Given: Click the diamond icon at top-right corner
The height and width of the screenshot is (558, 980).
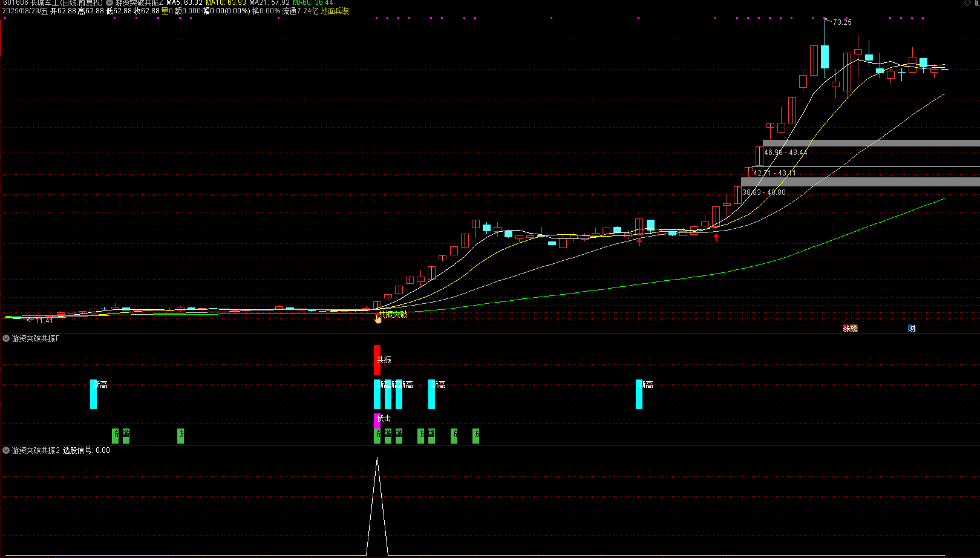Looking at the screenshot, I should click(x=967, y=3).
